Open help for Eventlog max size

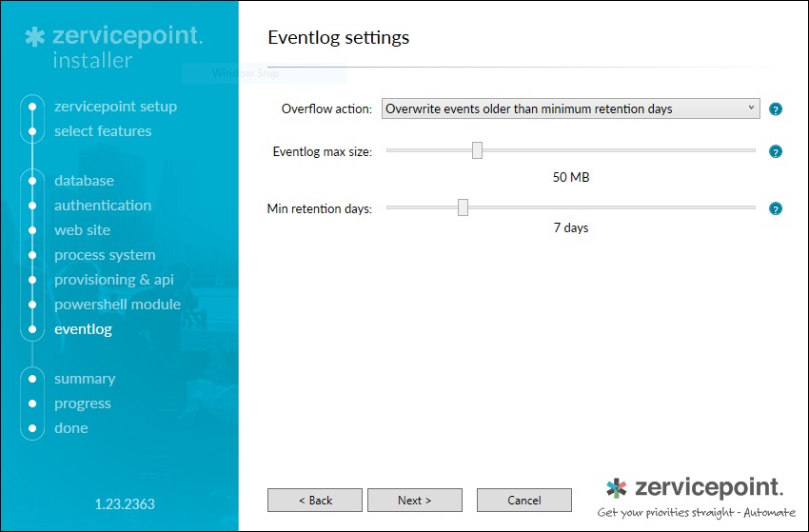(776, 151)
